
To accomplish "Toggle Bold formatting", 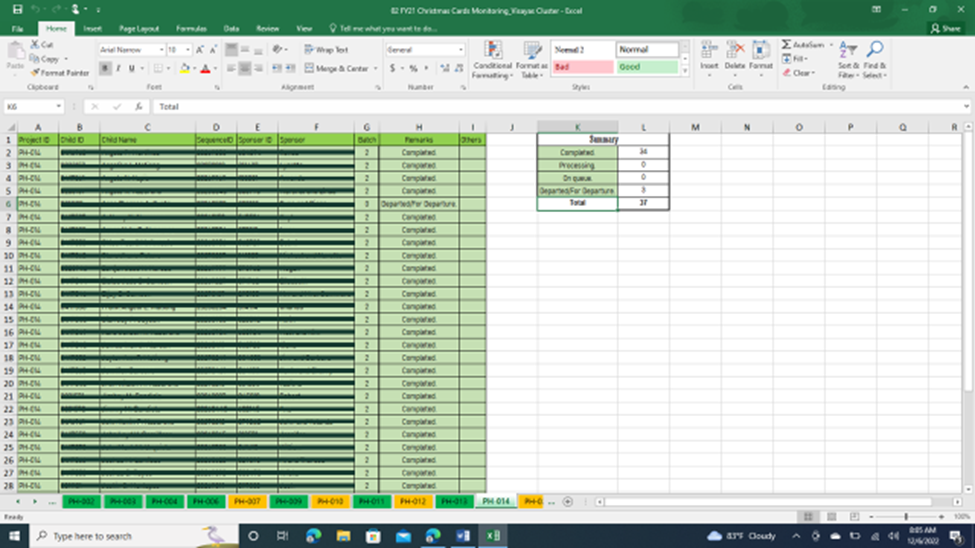I will (x=104, y=68).
